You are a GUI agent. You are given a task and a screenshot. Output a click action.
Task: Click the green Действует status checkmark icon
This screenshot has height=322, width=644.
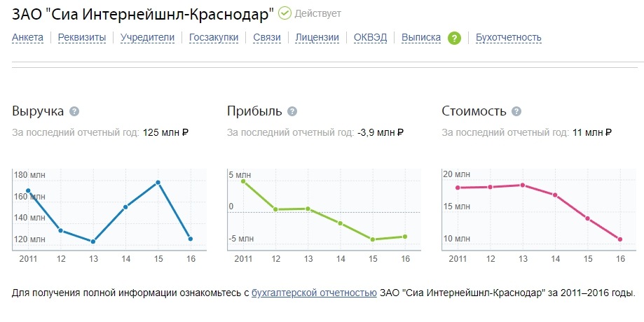[285, 13]
